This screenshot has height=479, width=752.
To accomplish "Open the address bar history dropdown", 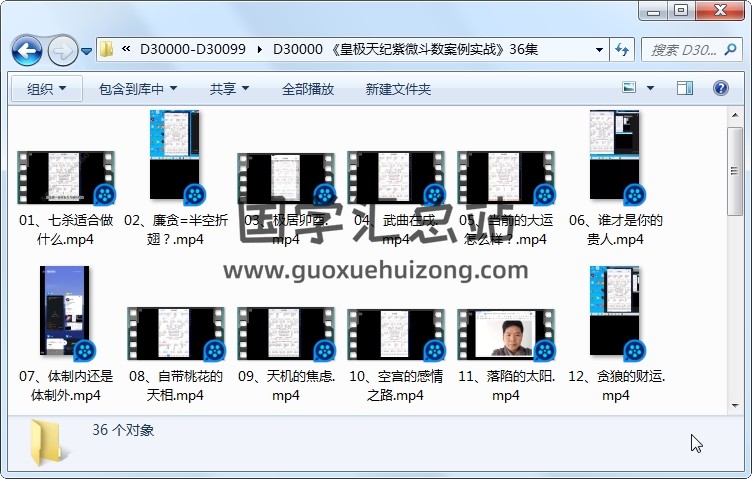I will click(x=599, y=49).
